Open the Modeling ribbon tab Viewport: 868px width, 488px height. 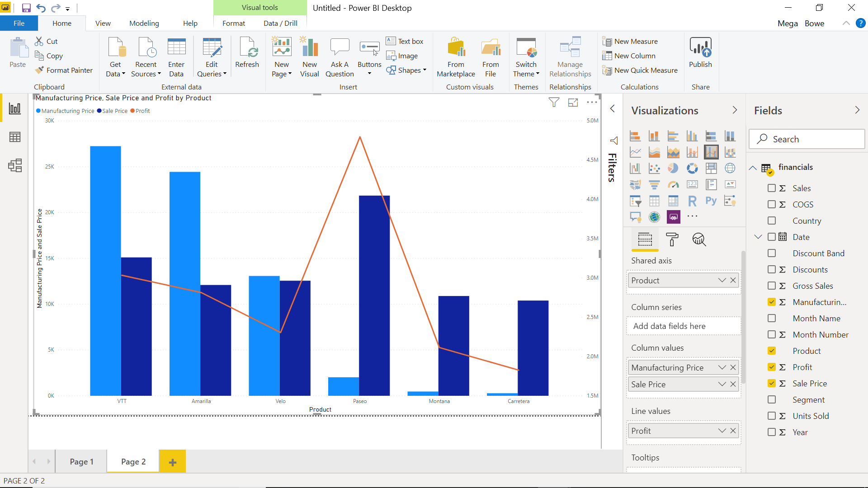144,23
